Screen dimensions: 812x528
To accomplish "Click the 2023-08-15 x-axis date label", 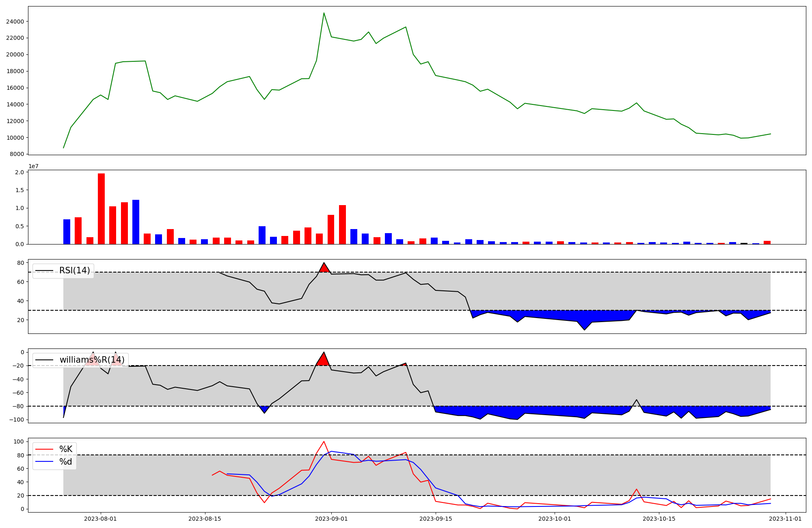I will click(x=204, y=519).
